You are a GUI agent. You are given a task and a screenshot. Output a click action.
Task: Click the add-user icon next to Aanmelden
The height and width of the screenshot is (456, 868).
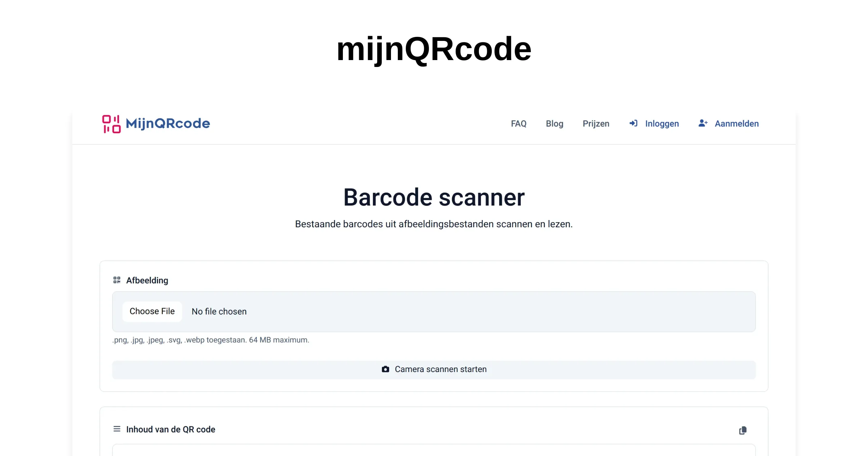(x=703, y=123)
